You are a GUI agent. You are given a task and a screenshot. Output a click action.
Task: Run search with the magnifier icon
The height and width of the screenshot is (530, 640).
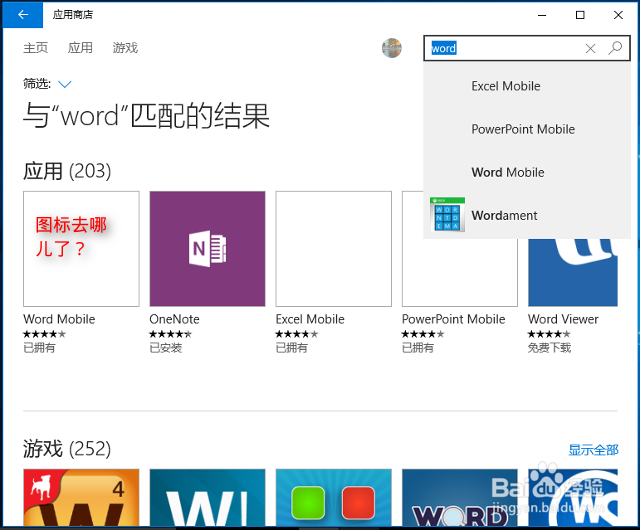615,48
